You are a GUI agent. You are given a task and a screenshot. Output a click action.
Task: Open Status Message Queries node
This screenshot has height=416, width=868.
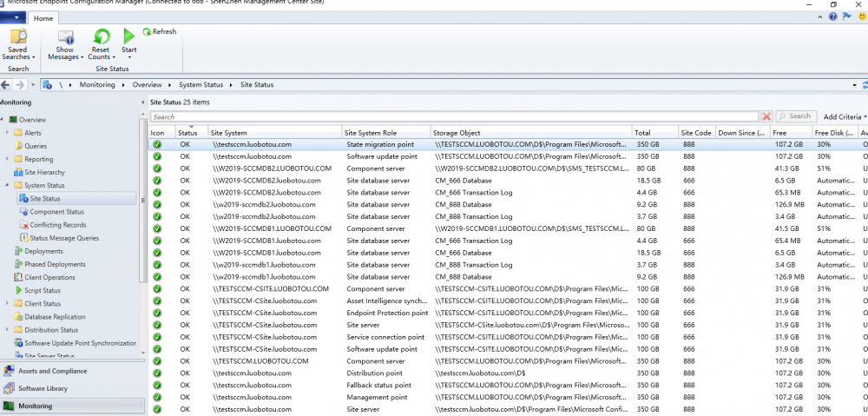tap(64, 238)
